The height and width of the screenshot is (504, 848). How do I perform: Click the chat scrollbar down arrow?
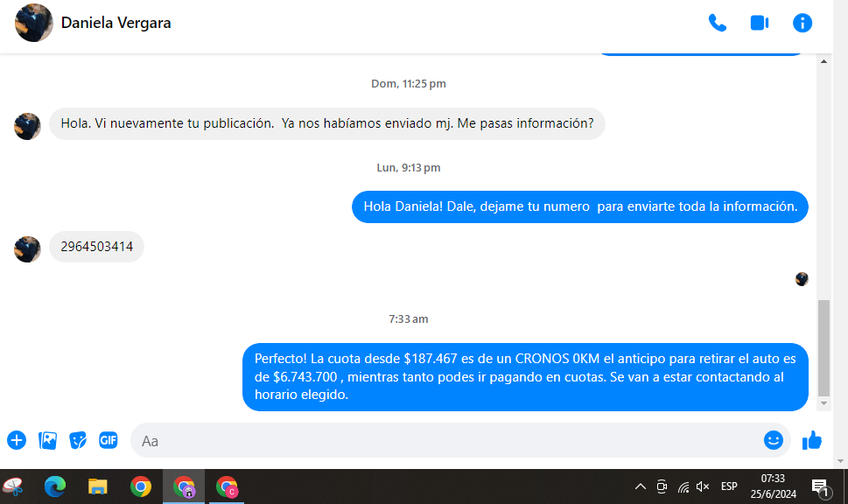(x=823, y=403)
